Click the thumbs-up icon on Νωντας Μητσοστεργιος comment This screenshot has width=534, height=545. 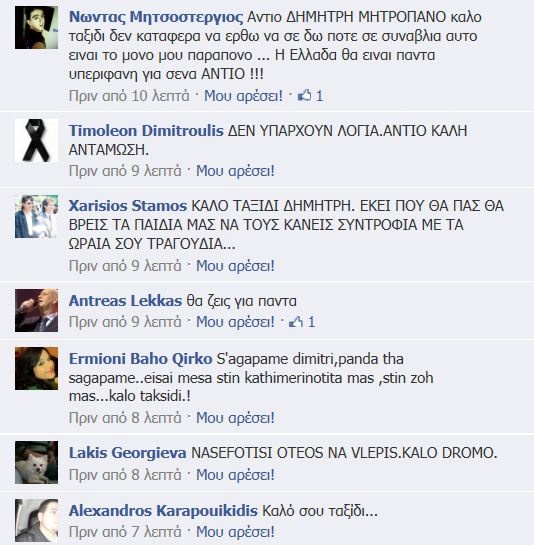(x=305, y=95)
